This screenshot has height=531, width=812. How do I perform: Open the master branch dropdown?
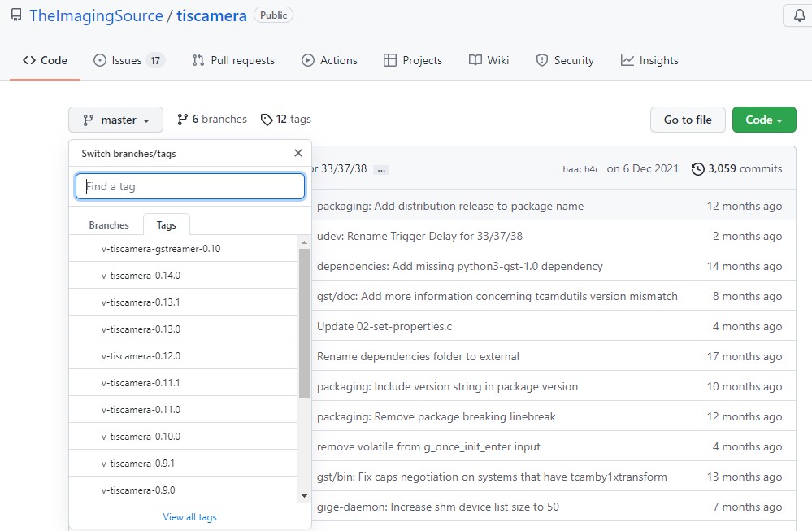click(116, 120)
